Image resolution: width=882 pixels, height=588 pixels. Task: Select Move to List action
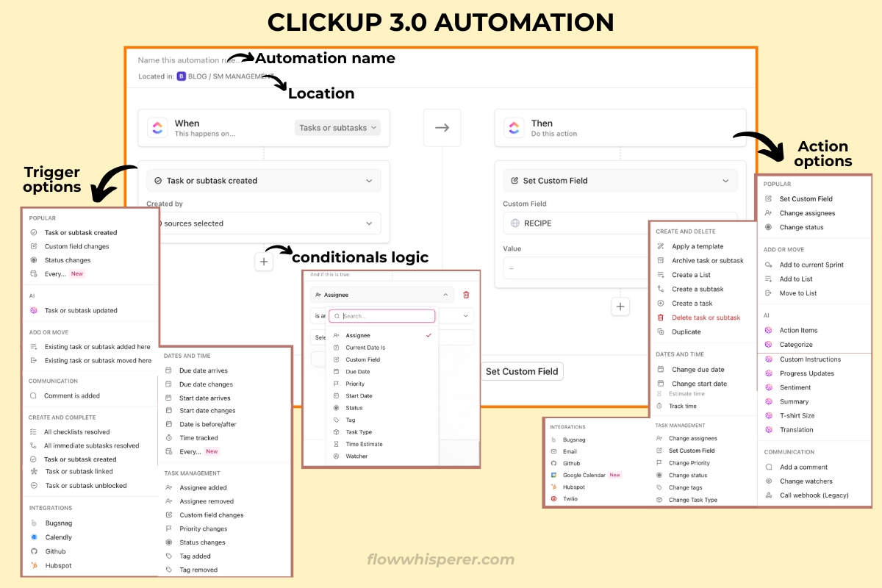click(x=798, y=293)
